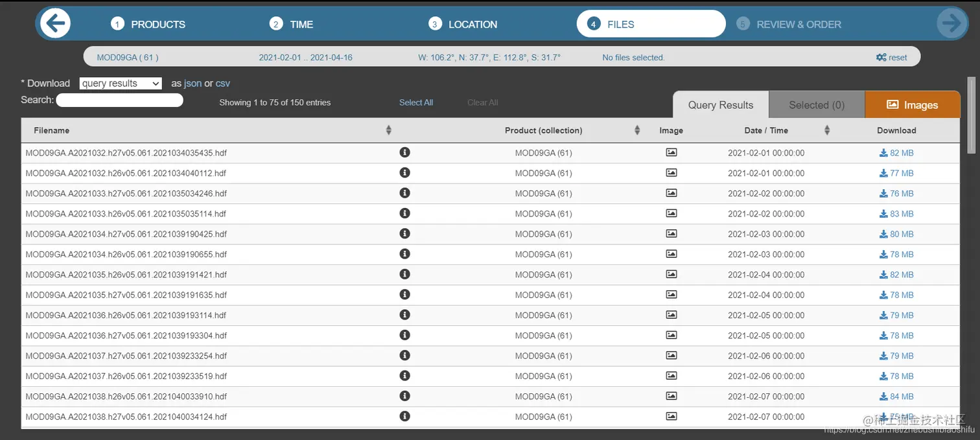Click Clear All link
This screenshot has width=980, height=440.
(x=483, y=102)
